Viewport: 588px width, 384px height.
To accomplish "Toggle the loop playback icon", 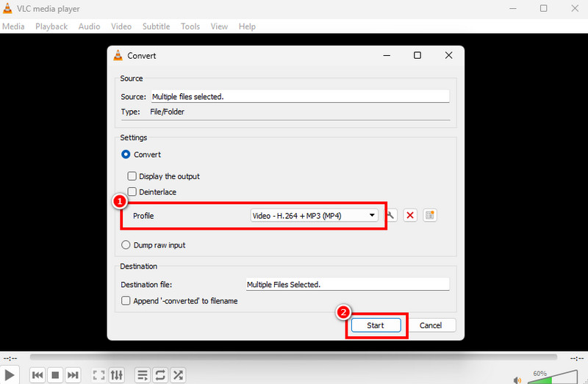I will (160, 375).
